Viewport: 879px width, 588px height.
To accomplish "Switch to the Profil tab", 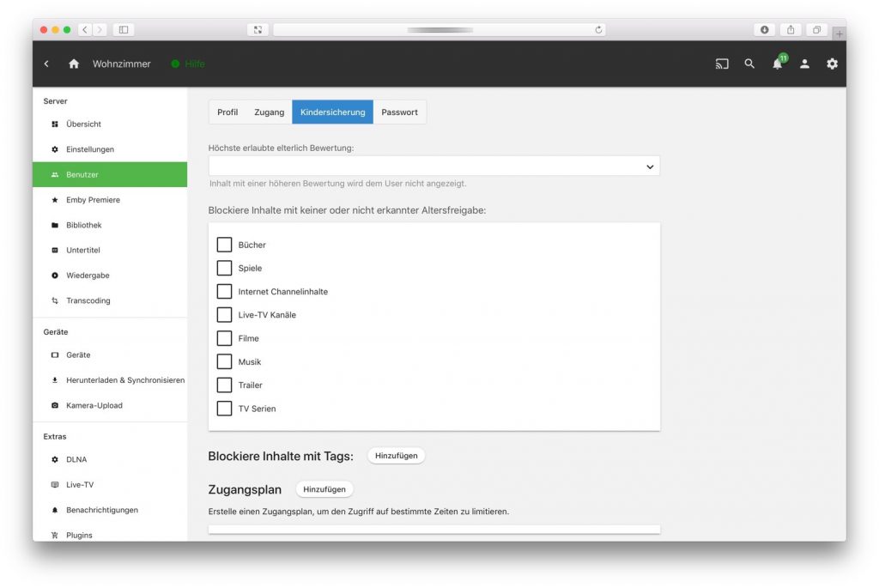I will coord(227,112).
